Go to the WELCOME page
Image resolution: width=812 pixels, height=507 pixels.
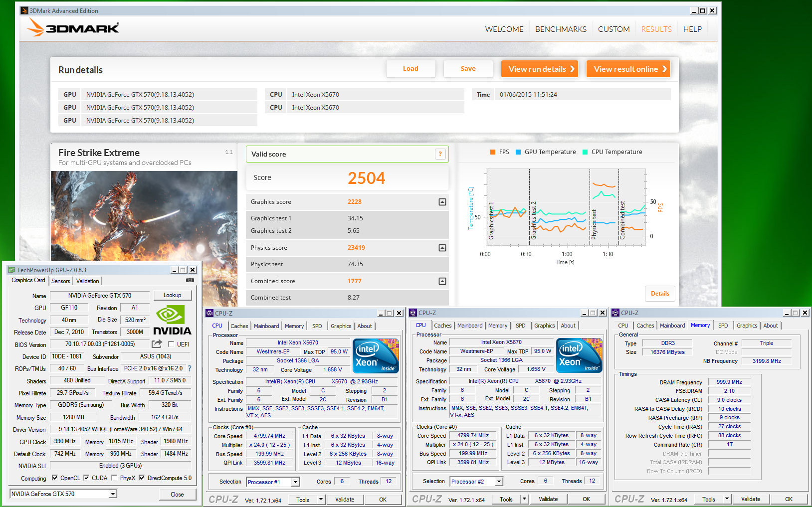[x=504, y=29]
